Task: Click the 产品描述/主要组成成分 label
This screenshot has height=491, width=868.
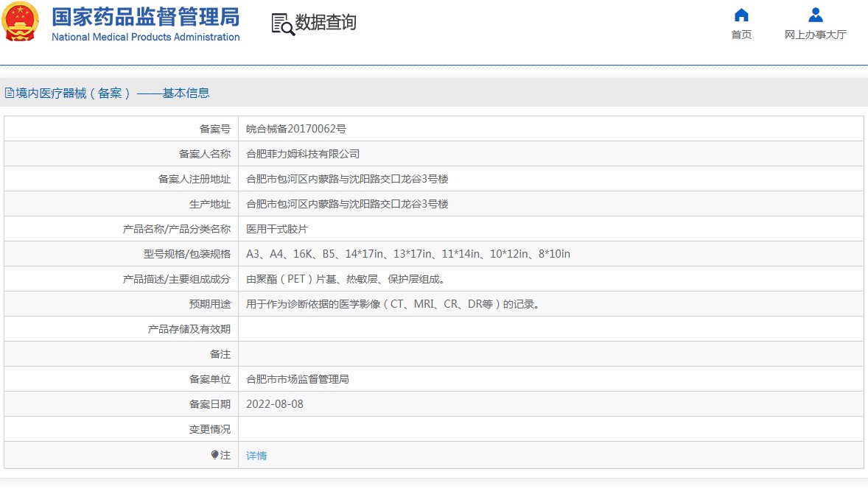Action: [177, 279]
